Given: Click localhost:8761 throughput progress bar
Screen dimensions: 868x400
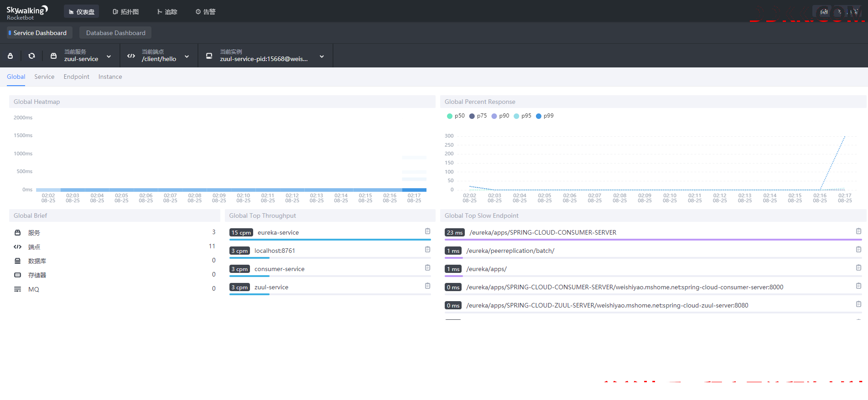Looking at the screenshot, I should pyautogui.click(x=330, y=258).
